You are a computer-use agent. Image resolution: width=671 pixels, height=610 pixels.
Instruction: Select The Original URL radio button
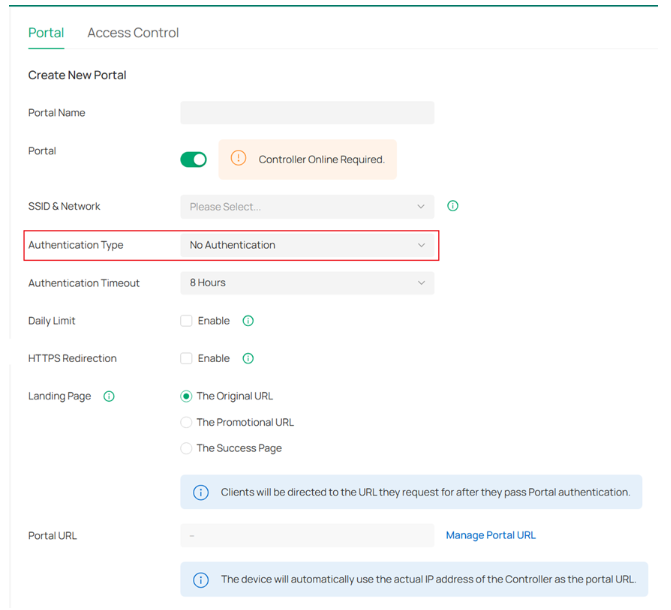tap(186, 396)
